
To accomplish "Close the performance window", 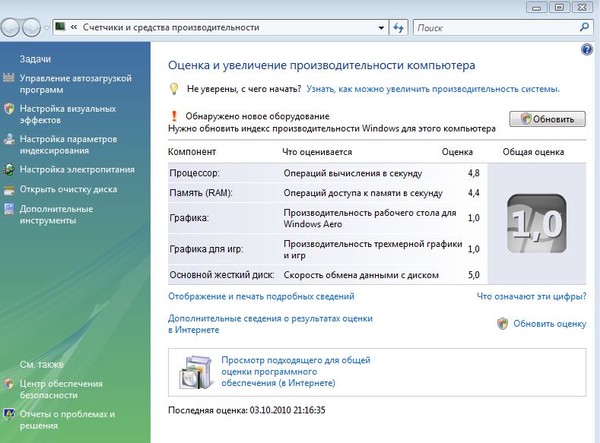I will (582, 8).
